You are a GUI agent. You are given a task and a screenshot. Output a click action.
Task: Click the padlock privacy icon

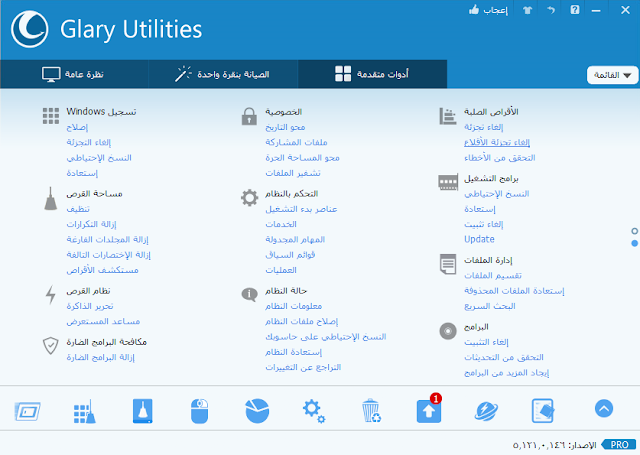(249, 116)
